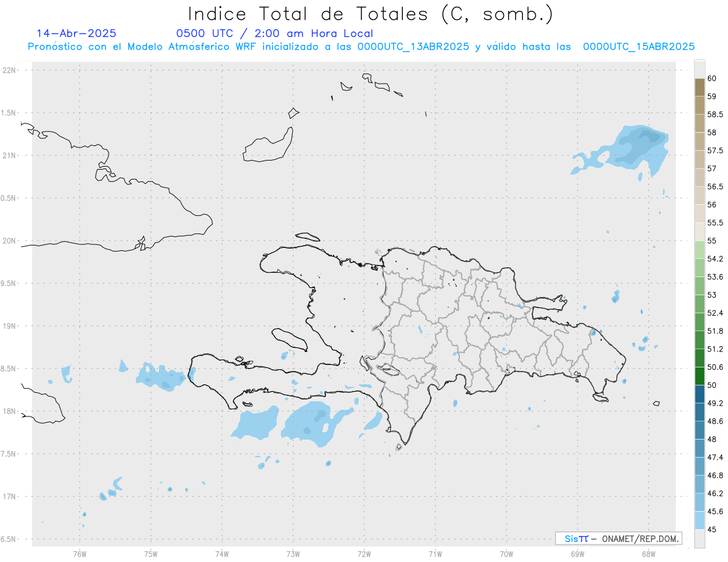Click the '76W' longitude label
This screenshot has width=728, height=562.
pos(79,554)
